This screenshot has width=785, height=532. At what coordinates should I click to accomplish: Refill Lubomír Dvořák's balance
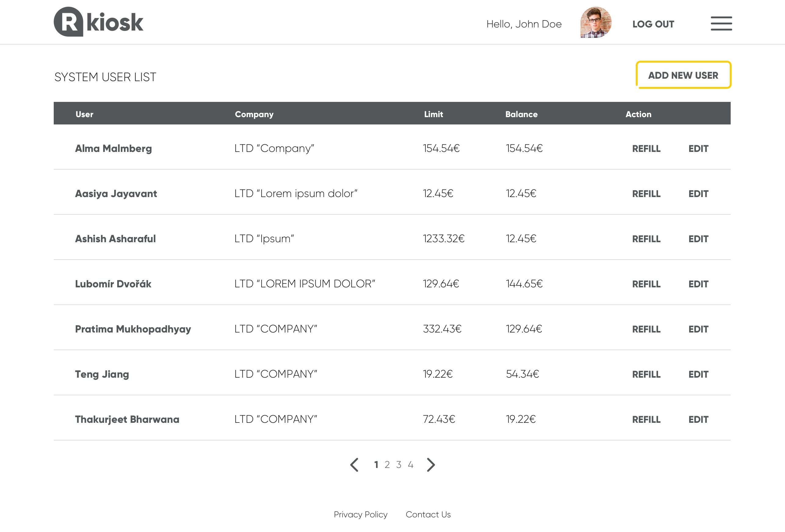pos(646,284)
